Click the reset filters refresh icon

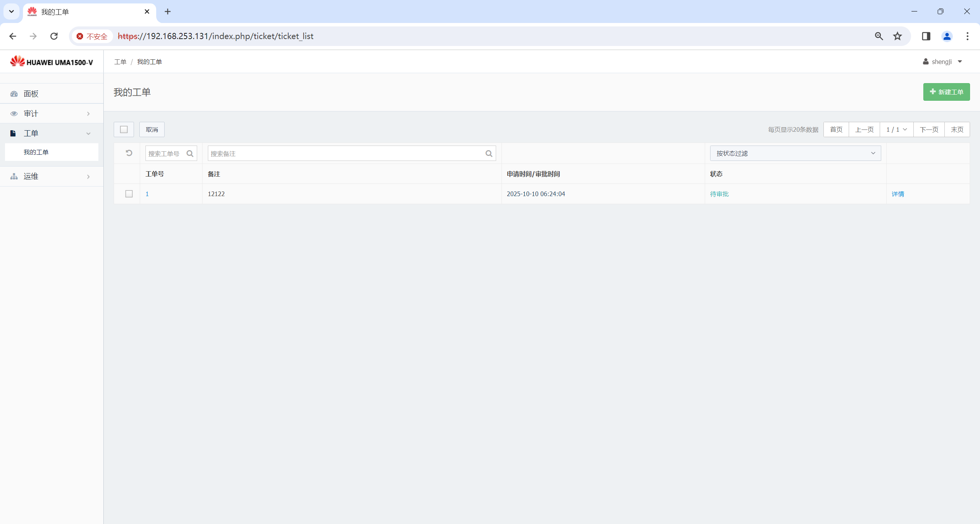[x=129, y=153]
